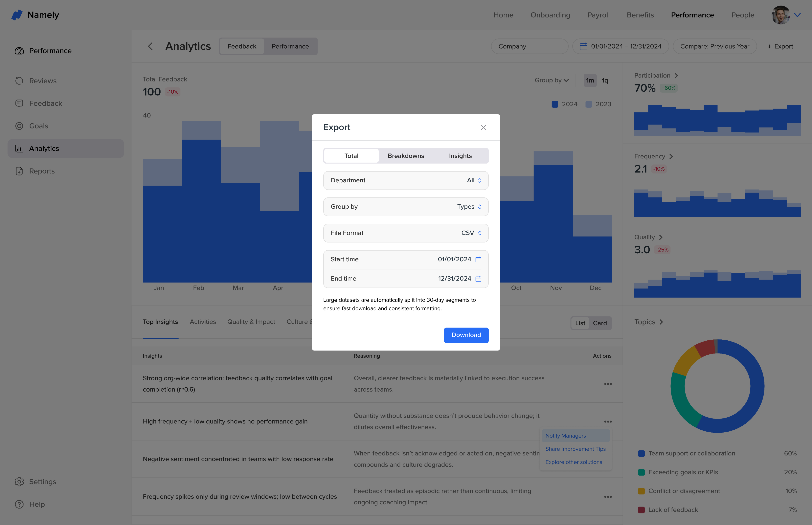This screenshot has width=812, height=525.
Task: Click the End time calendar icon
Action: [478, 279]
